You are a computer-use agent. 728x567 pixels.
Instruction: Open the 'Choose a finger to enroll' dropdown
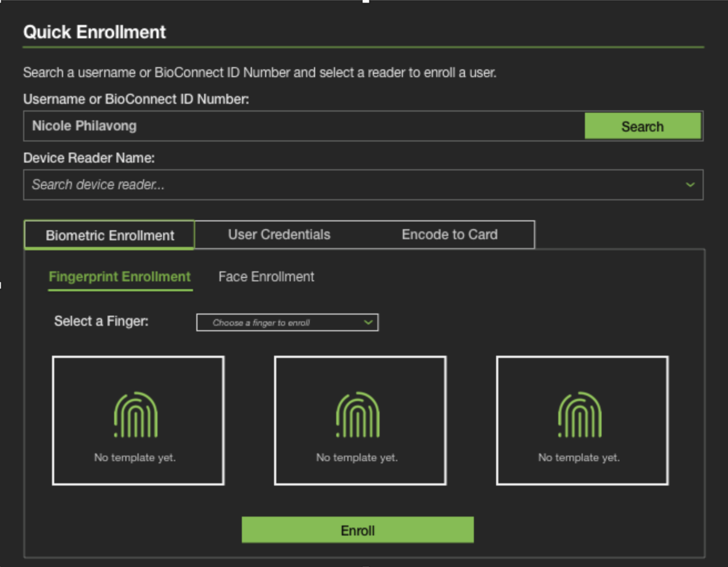click(287, 322)
